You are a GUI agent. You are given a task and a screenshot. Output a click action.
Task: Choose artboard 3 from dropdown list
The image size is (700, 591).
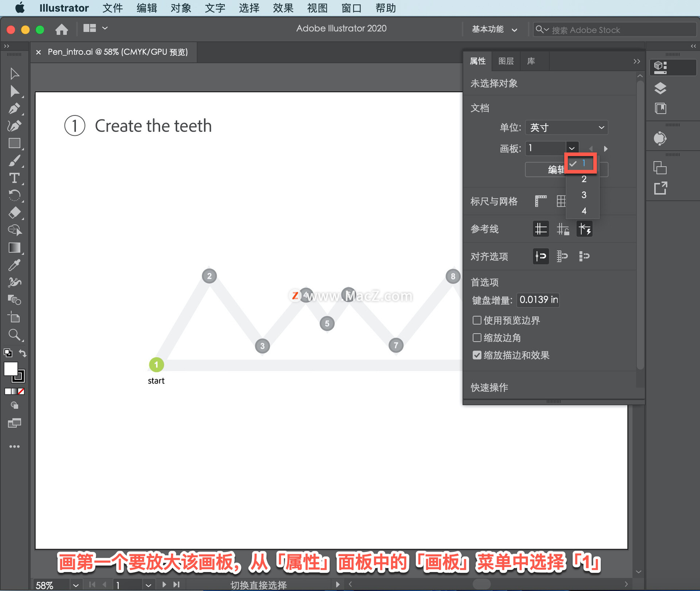coord(584,195)
